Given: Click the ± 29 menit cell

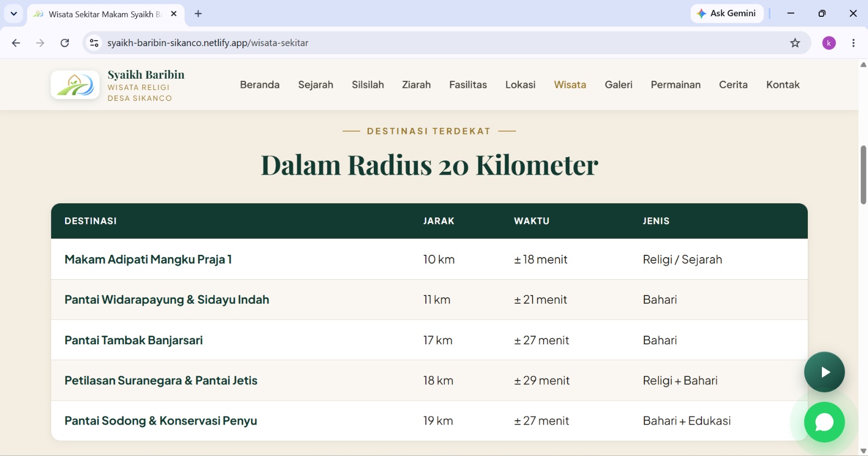Looking at the screenshot, I should [542, 380].
